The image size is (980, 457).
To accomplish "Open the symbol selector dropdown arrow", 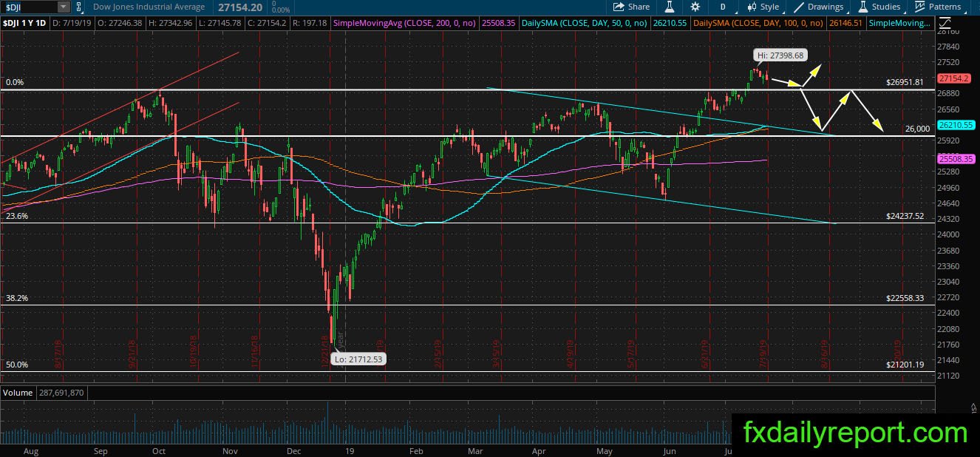I will (63, 7).
